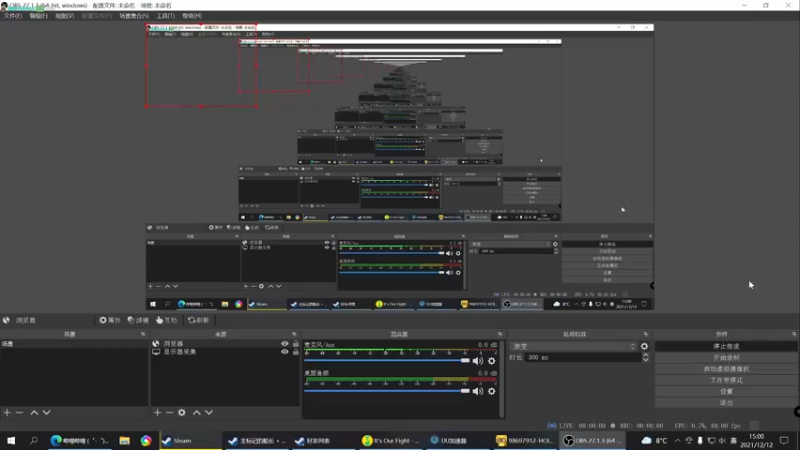The width and height of the screenshot is (800, 450).
Task: Move scene up with the up arrow
Action: [34, 412]
